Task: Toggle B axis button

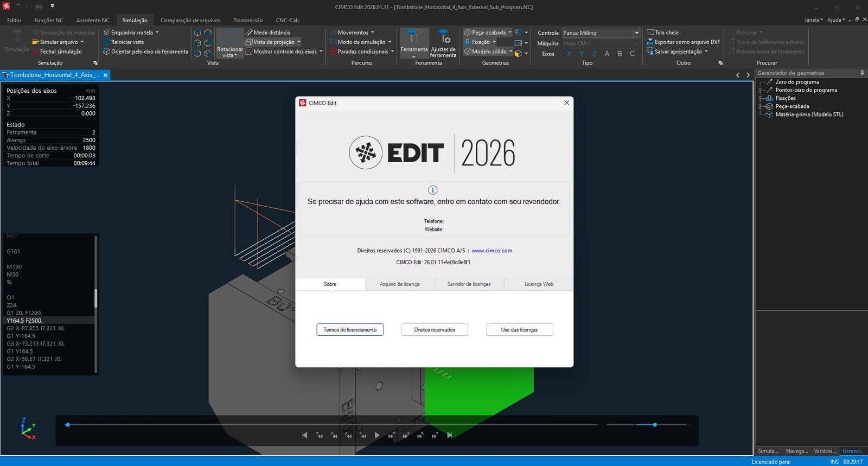Action: point(620,54)
